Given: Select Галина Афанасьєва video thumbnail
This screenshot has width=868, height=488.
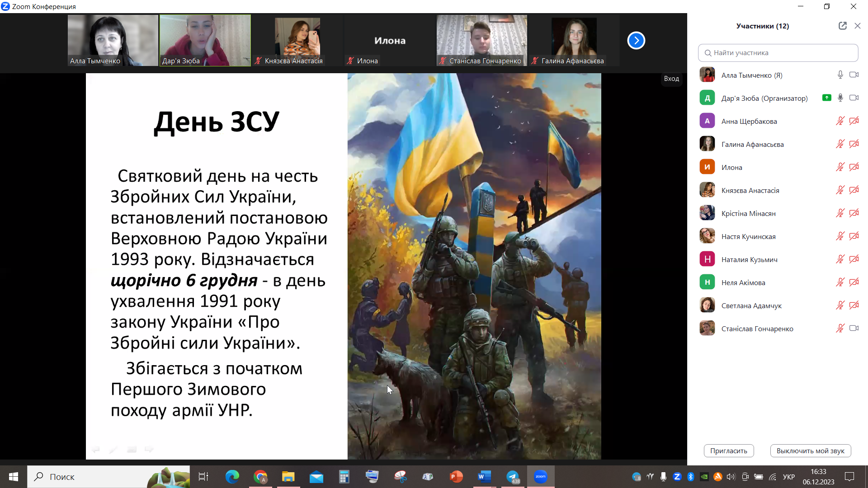Looking at the screenshot, I should 573,41.
